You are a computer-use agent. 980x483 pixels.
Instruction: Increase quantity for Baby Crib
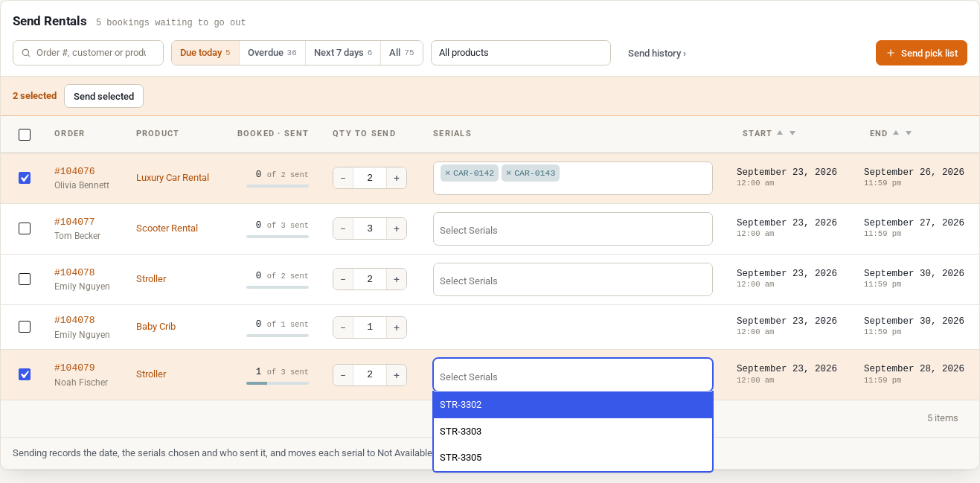coord(397,327)
